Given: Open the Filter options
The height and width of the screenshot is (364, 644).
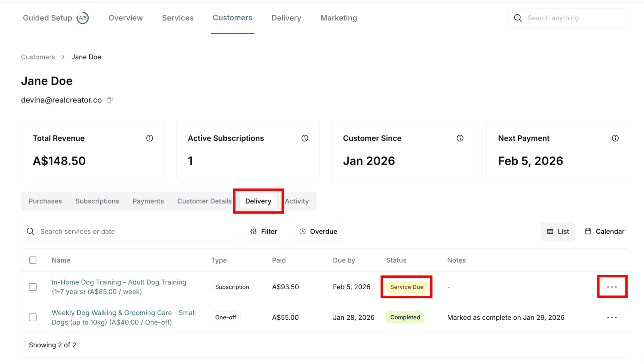Looking at the screenshot, I should pos(264,231).
